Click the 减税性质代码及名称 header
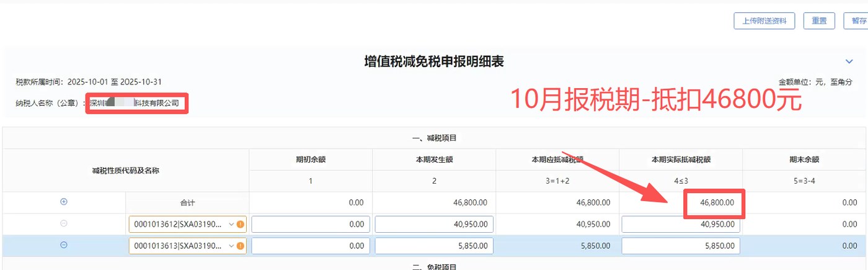This screenshot has height=270, width=868. [126, 170]
